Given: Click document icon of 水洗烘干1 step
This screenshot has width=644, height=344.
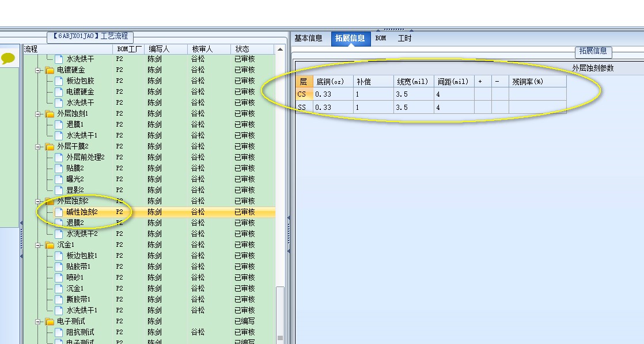Looking at the screenshot, I should [59, 135].
